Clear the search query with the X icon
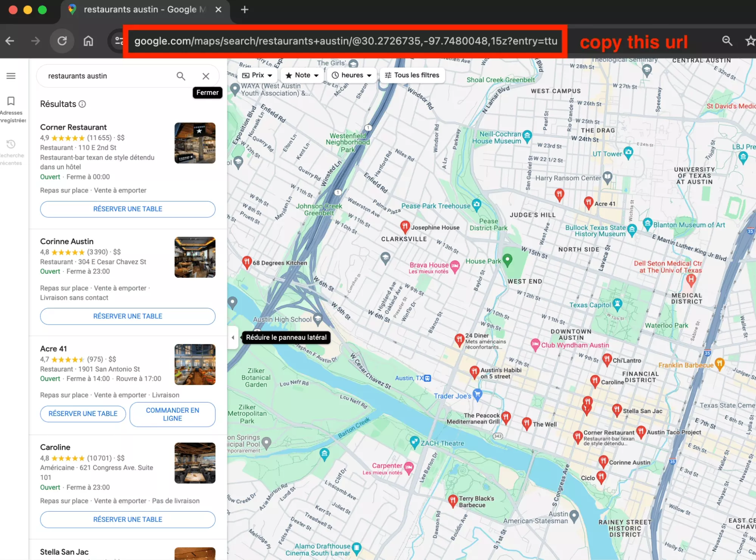The height and width of the screenshot is (560, 756). (206, 76)
